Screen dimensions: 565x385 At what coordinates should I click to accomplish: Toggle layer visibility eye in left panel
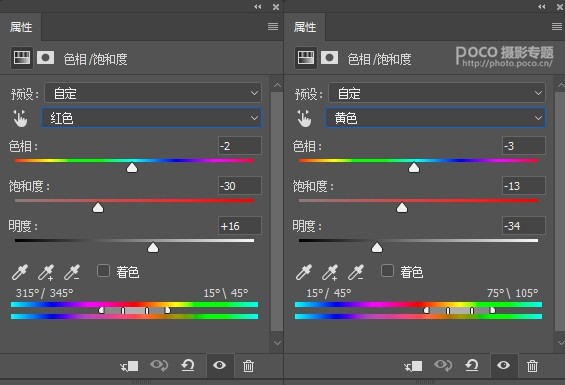click(x=219, y=366)
